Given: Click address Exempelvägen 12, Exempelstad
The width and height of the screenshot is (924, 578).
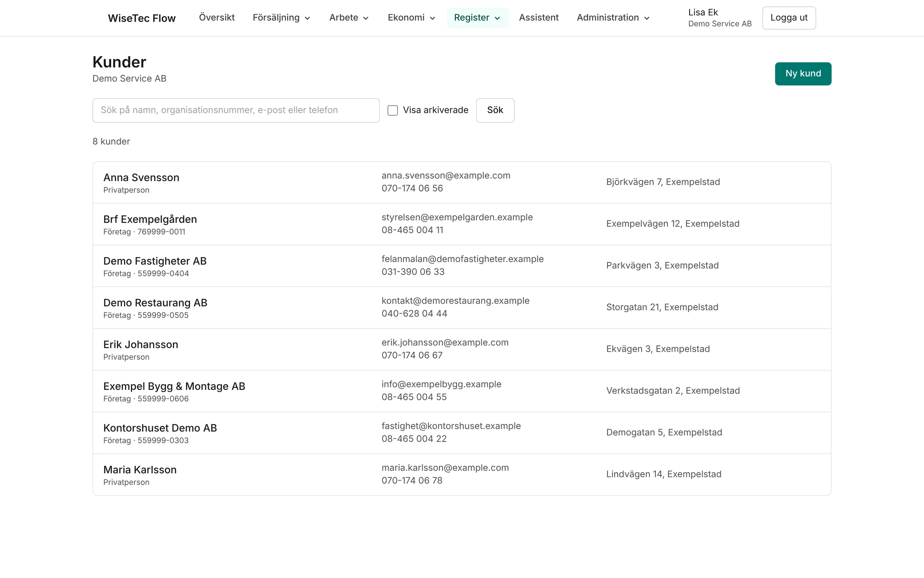Looking at the screenshot, I should [x=673, y=224].
